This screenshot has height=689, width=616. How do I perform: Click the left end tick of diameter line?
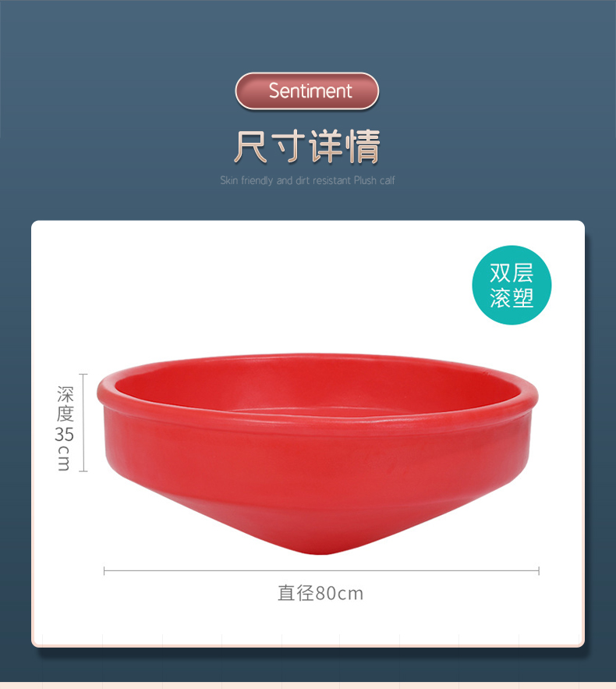104,571
